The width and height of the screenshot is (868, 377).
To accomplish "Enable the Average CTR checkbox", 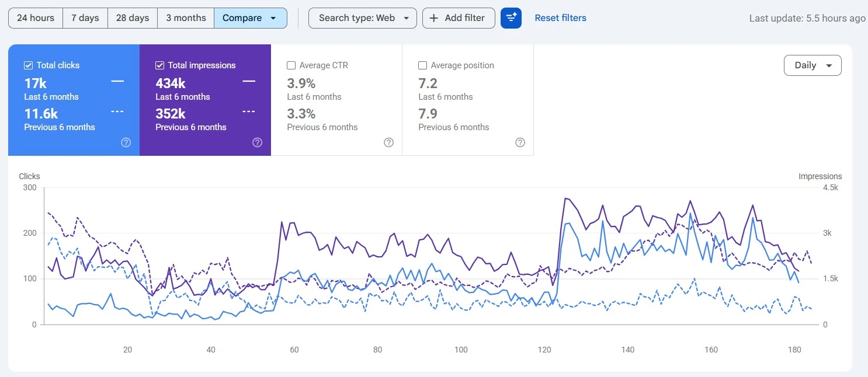I will coord(291,65).
